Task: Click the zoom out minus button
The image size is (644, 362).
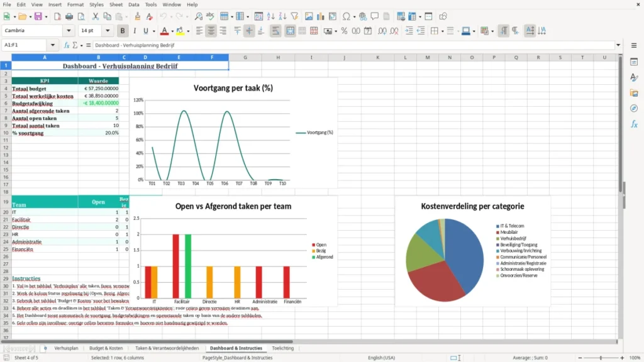Action: (x=580, y=358)
